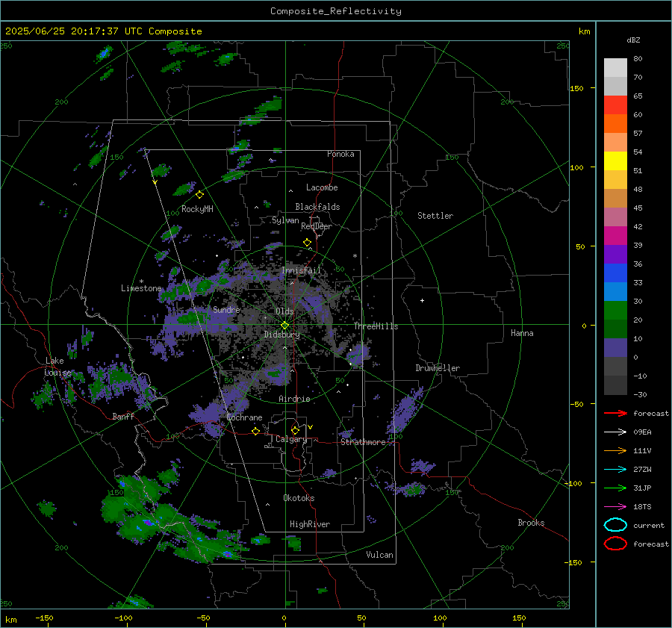Click the red swatch in dBZ scale

[x=615, y=105]
